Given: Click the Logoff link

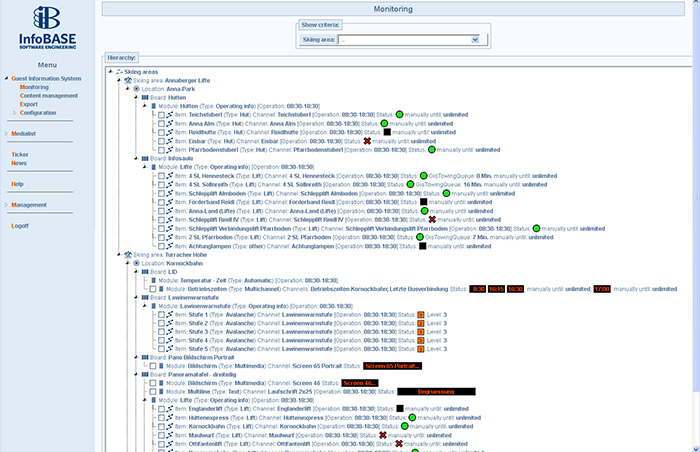Looking at the screenshot, I should point(20,226).
